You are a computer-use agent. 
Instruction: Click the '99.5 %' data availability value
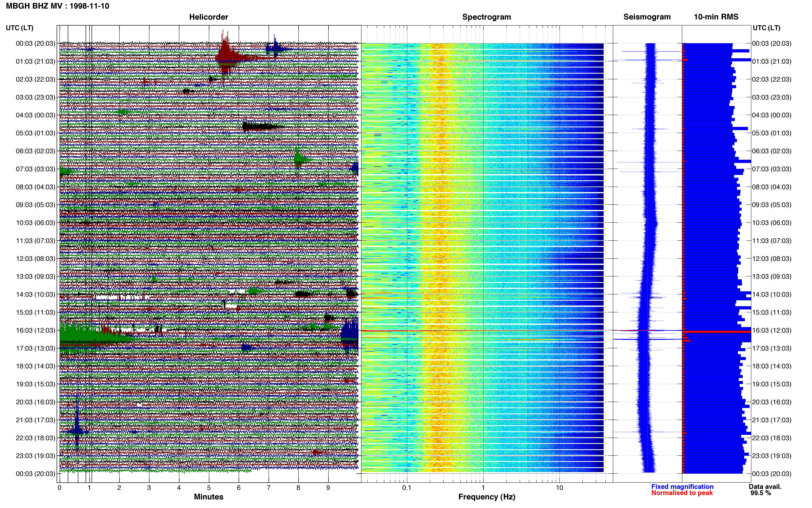(x=761, y=493)
